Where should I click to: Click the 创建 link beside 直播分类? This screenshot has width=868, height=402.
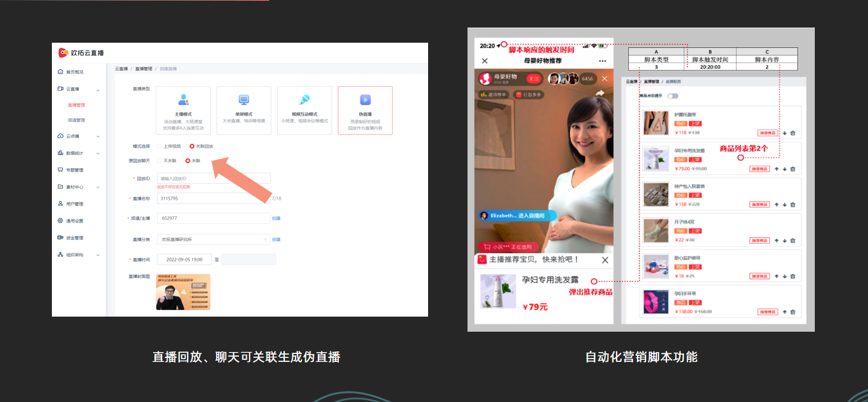(x=276, y=240)
